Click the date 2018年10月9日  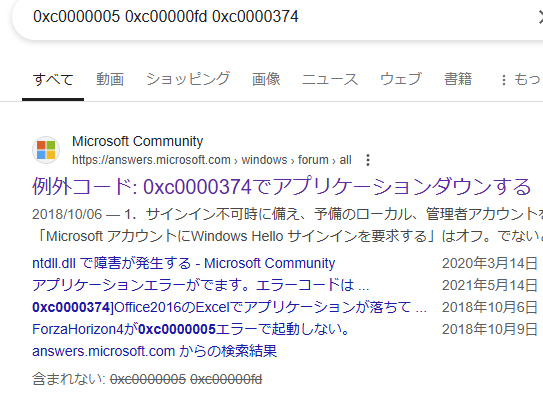[x=490, y=329]
